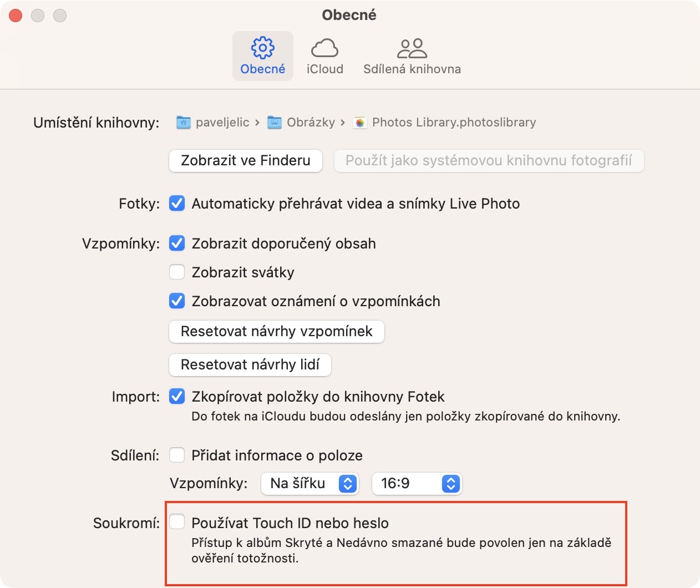Click the Zobrazit ve Finderu button
Image resolution: width=700 pixels, height=588 pixels.
[x=246, y=161]
